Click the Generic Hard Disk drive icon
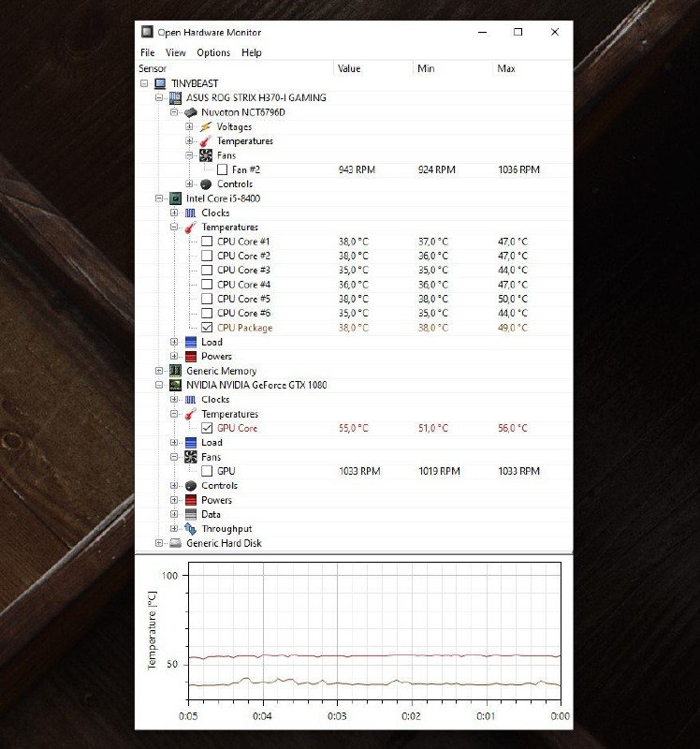 click(x=175, y=543)
